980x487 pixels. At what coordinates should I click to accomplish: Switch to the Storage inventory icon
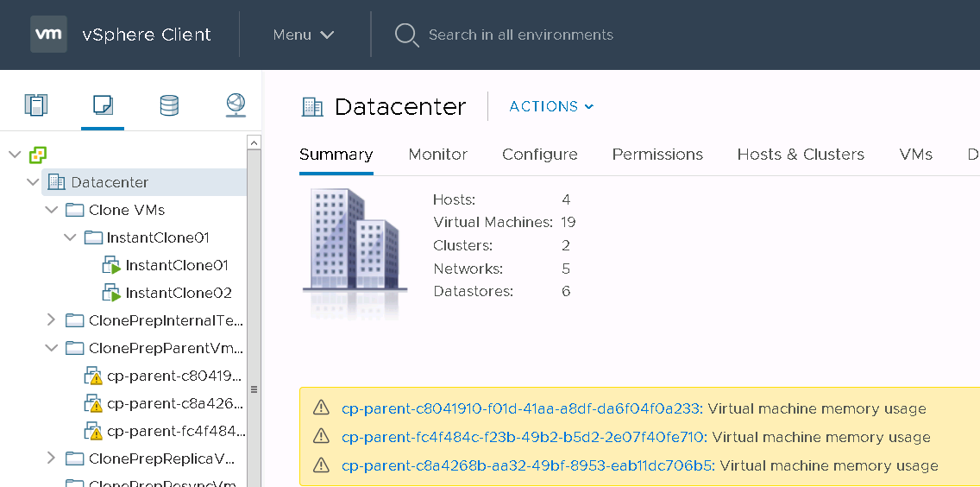click(x=169, y=105)
